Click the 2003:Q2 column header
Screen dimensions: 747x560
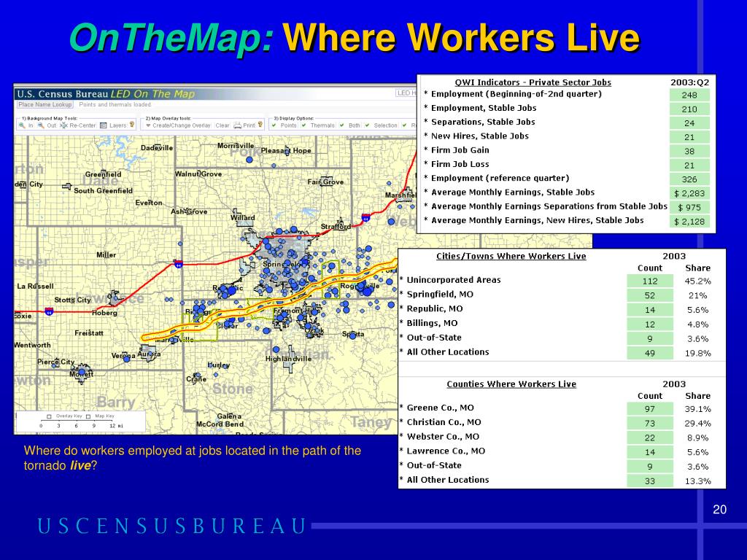pyautogui.click(x=689, y=82)
